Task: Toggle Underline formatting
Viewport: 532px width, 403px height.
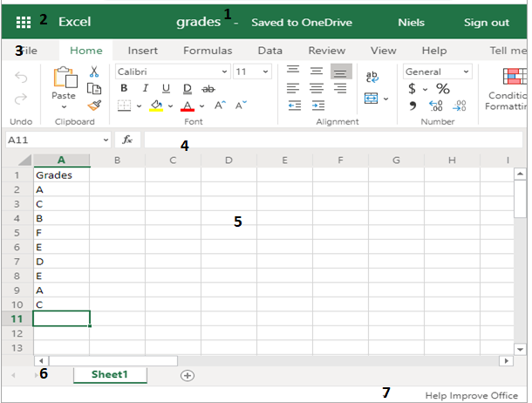Action: point(166,89)
